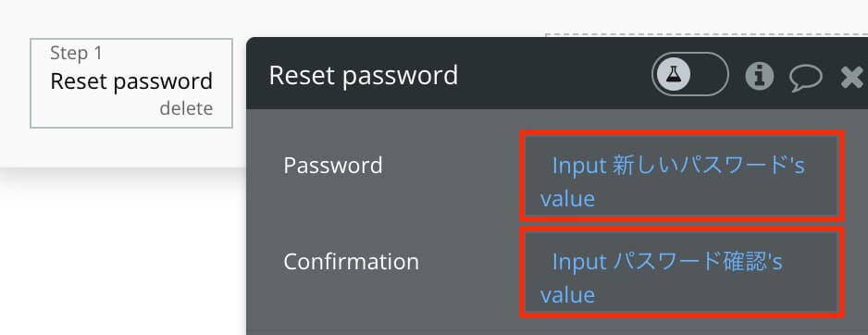Select the Step 1 Reset password action box
This screenshot has height=335, width=868.
click(x=131, y=83)
